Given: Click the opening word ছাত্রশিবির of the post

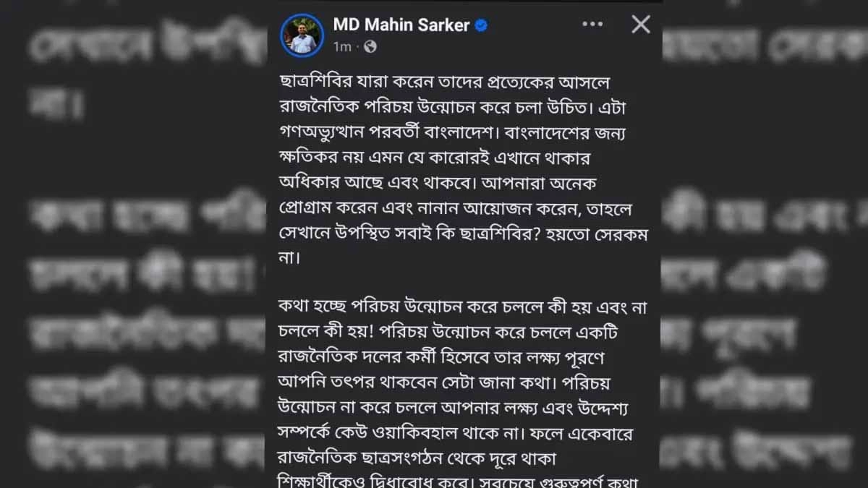Looking at the screenshot, I should [315, 83].
